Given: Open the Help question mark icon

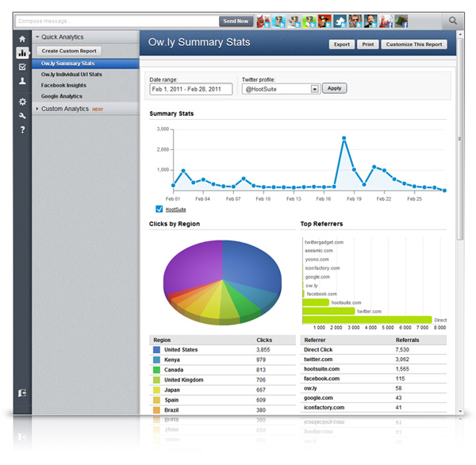Looking at the screenshot, I should tap(22, 129).
